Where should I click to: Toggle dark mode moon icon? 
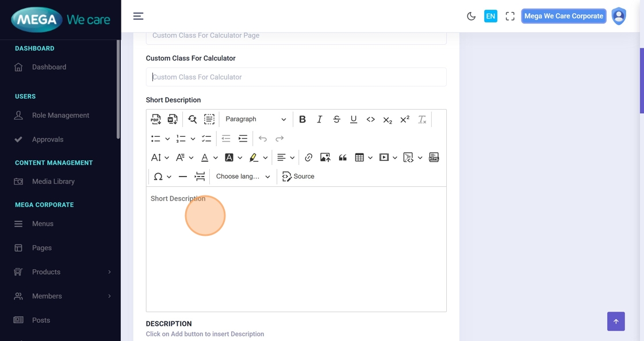pos(471,16)
